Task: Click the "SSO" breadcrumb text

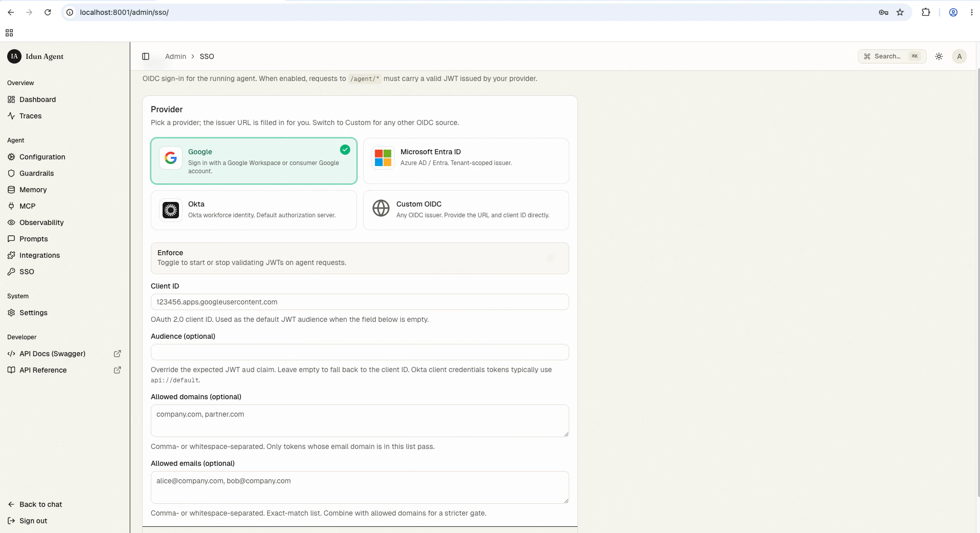Action: click(207, 56)
